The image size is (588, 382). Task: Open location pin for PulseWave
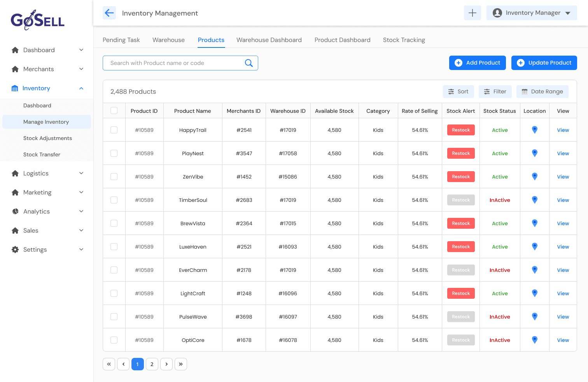[x=535, y=317]
